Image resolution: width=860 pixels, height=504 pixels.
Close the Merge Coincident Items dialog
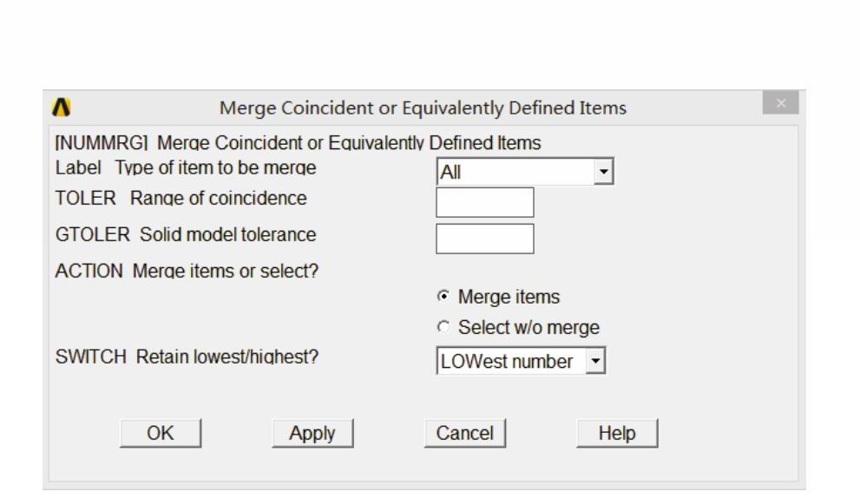[x=779, y=105]
